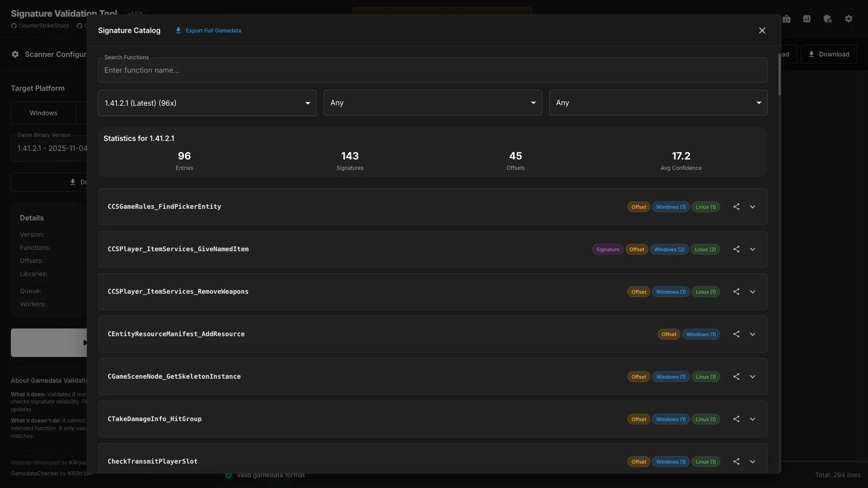Click the robot icon in top bar
The image size is (868, 488).
(x=787, y=19)
